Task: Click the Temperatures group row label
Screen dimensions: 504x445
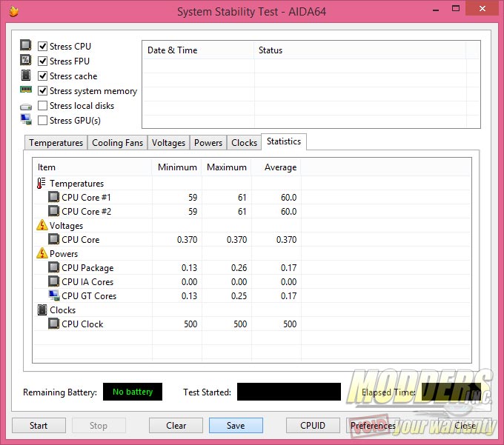Action: point(76,184)
